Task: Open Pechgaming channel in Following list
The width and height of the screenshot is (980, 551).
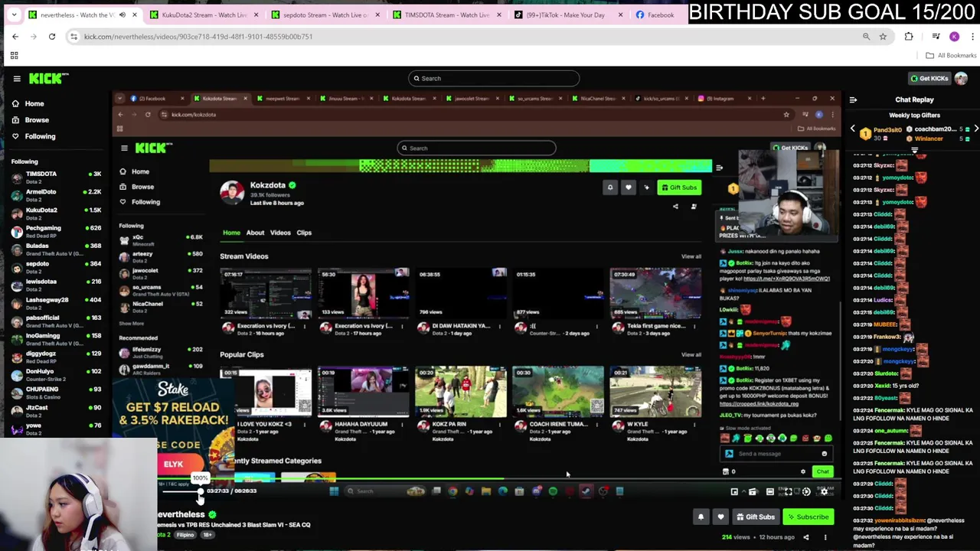Action: [57, 231]
